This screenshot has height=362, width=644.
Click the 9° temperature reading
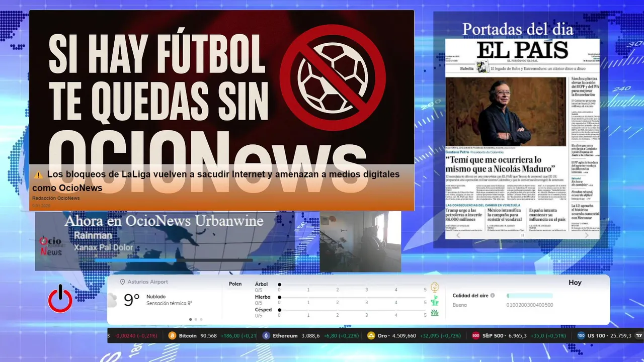tap(132, 300)
